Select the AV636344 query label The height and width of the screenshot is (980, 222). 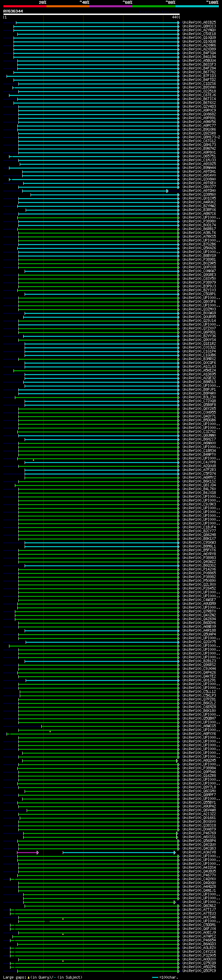coord(13,11)
